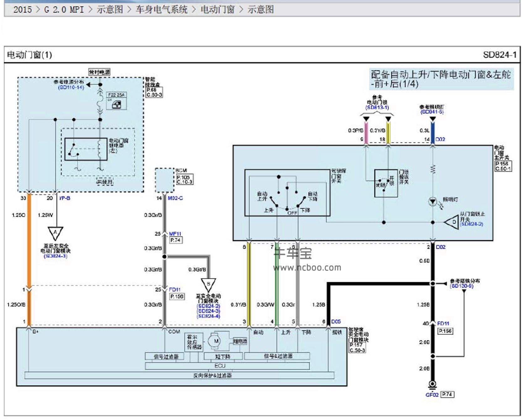This screenshot has width=526, height=420.
Task: Click the BCM dashed module box
Action: click(x=164, y=180)
